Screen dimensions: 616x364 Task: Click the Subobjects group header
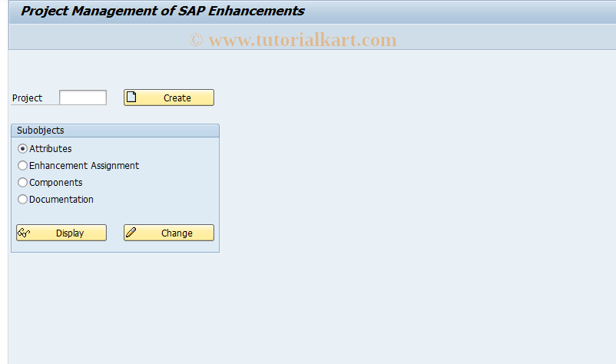pos(115,131)
